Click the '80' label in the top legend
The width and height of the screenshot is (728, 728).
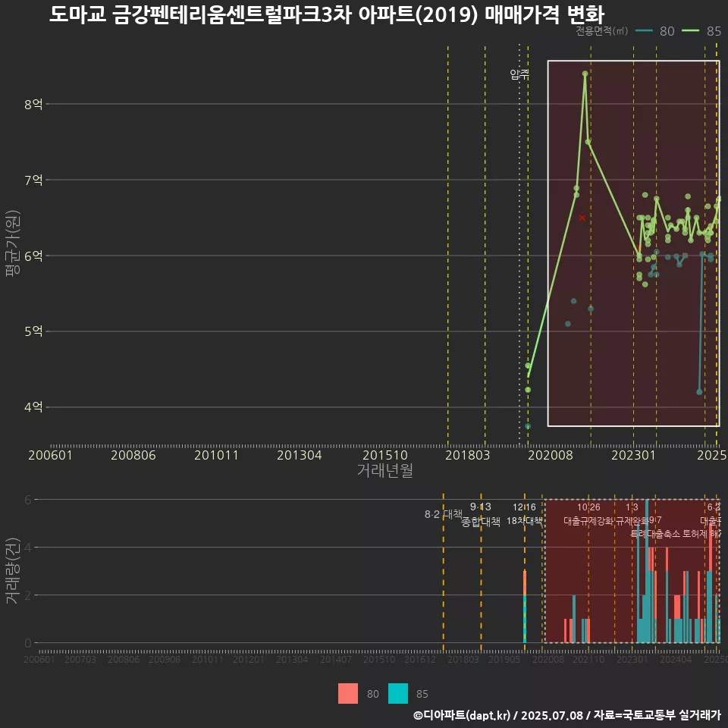[667, 31]
